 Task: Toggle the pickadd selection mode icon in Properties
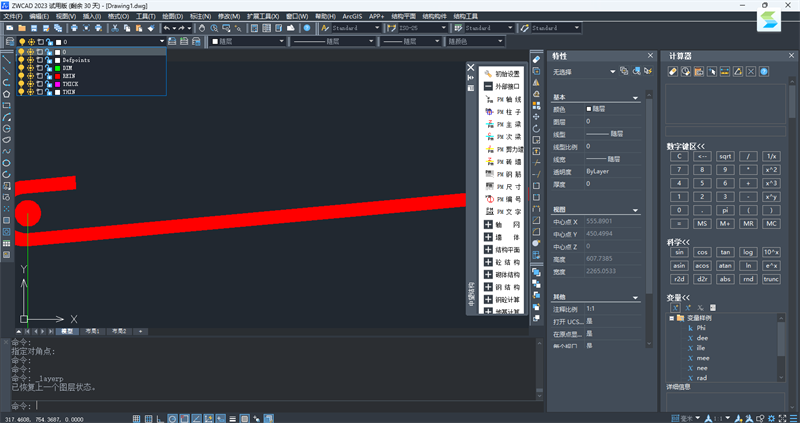[x=623, y=71]
